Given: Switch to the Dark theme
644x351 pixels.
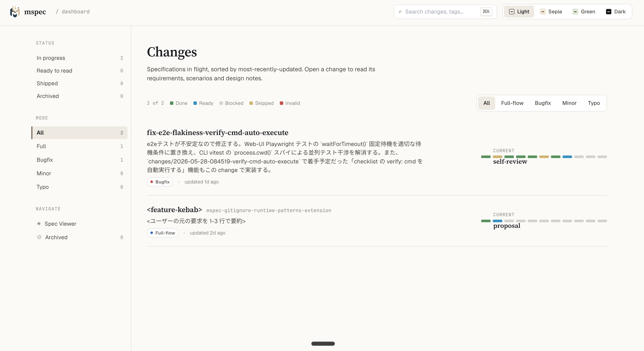Looking at the screenshot, I should point(616,12).
